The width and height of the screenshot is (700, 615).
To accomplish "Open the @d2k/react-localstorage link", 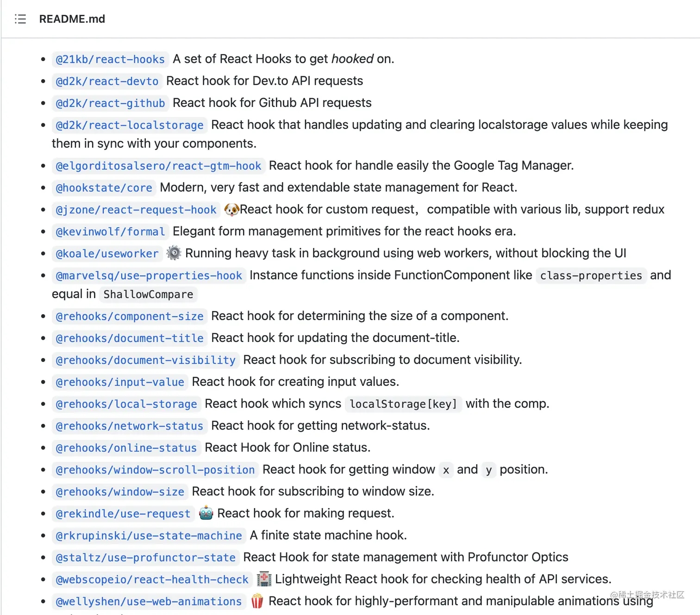I will pos(129,125).
